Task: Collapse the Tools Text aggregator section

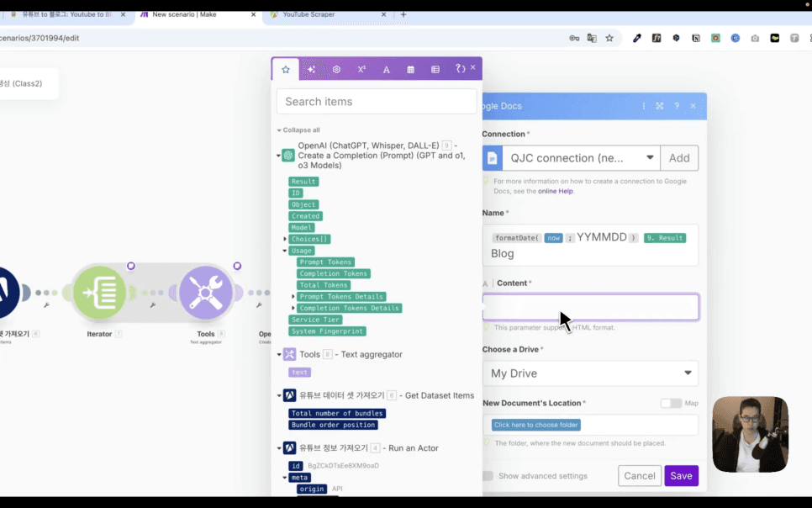Action: [278, 355]
